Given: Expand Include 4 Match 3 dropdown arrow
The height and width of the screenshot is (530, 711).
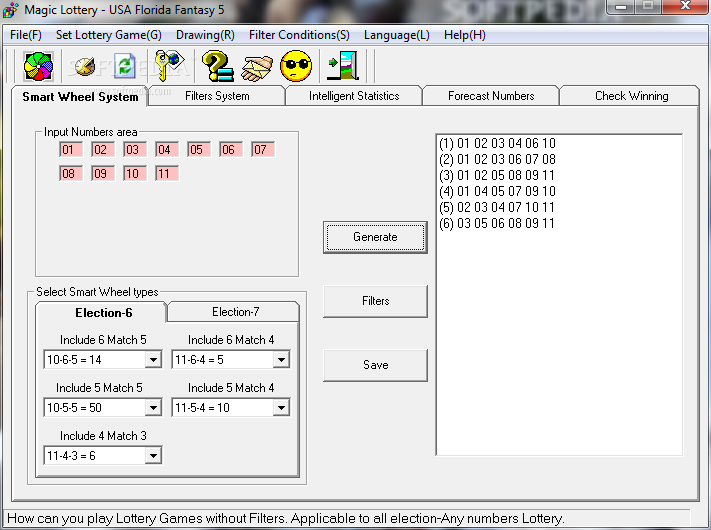Looking at the screenshot, I should [153, 456].
